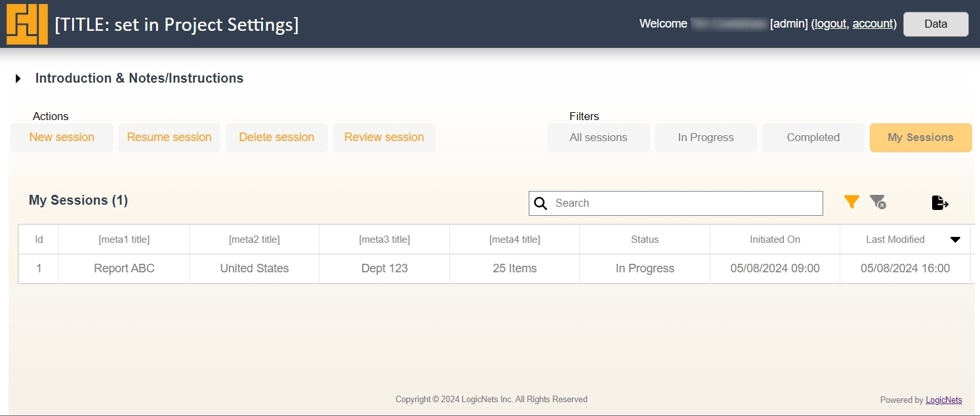Select My Sessions filter
Screen dimensions: 980x416
coord(921,138)
